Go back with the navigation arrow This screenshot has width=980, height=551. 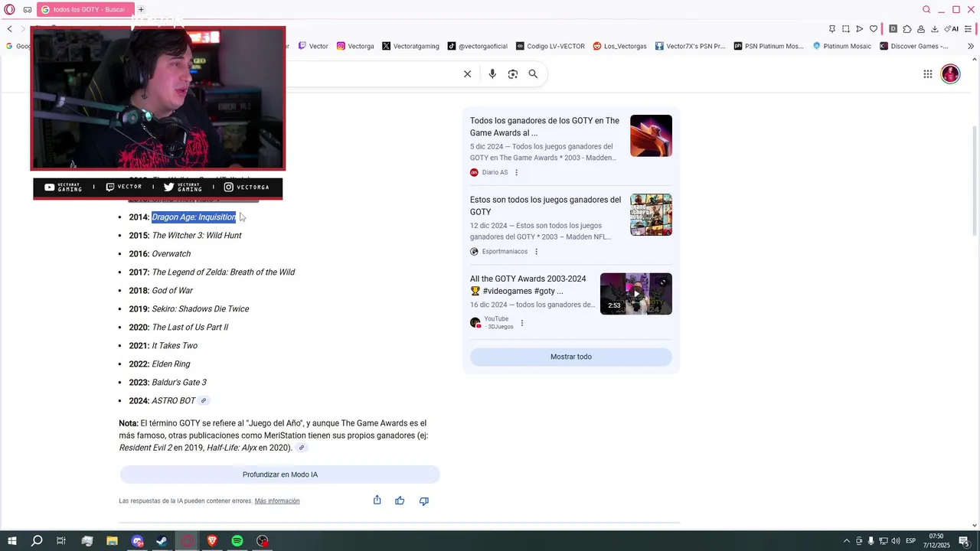(9, 29)
